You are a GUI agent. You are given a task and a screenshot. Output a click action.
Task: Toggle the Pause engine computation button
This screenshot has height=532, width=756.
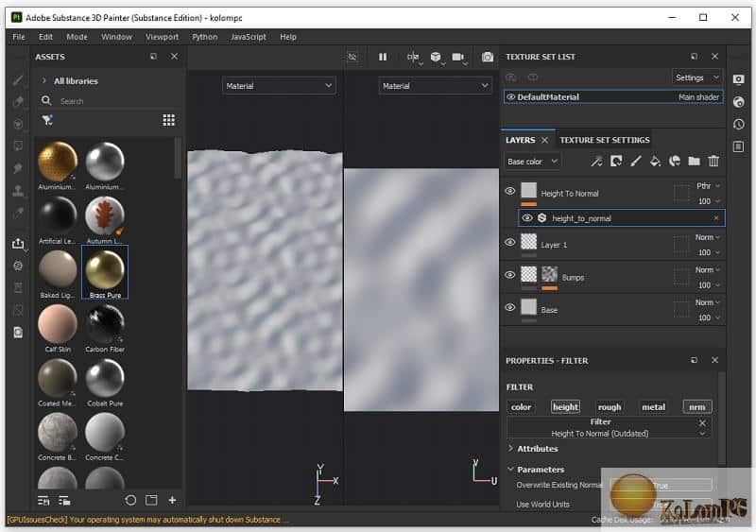click(x=383, y=57)
